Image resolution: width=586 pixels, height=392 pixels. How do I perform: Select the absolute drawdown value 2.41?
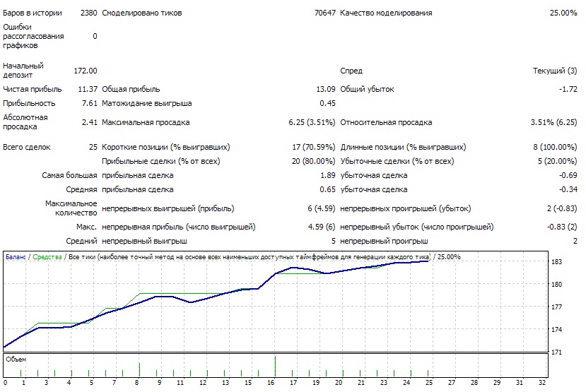point(89,122)
